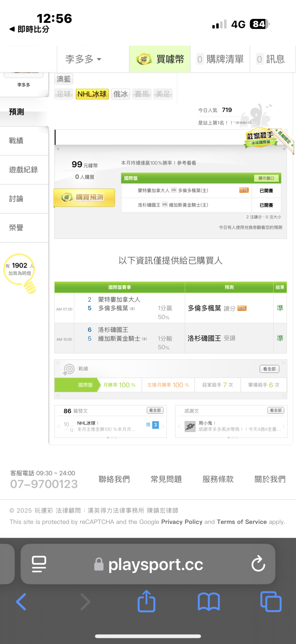Tap the Safari reload icon
Screen dimensions: 296x644
258,564
